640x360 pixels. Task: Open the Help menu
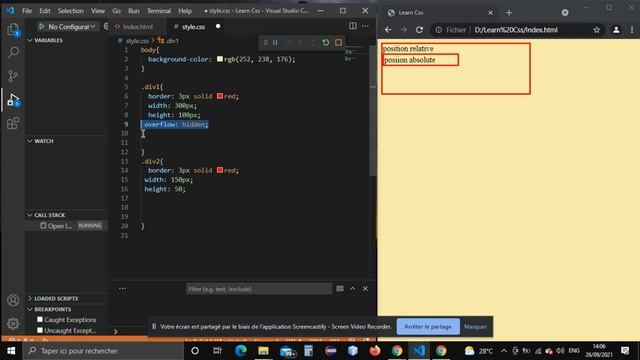[185, 11]
